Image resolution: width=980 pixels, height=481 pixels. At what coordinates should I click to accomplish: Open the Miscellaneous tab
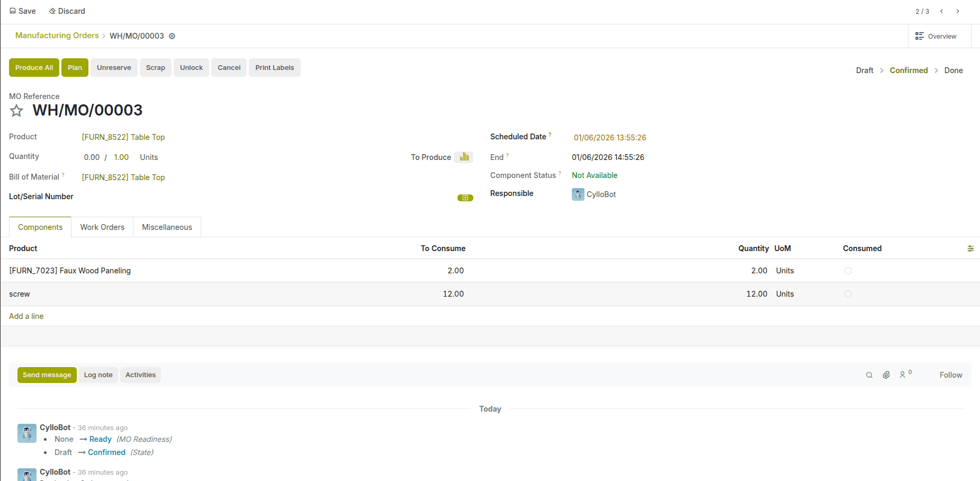click(167, 227)
